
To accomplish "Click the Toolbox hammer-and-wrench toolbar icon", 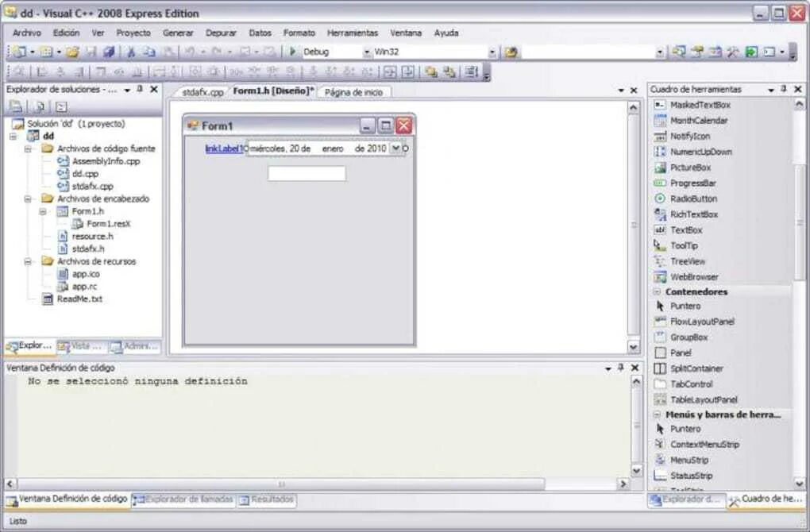I will click(x=733, y=52).
